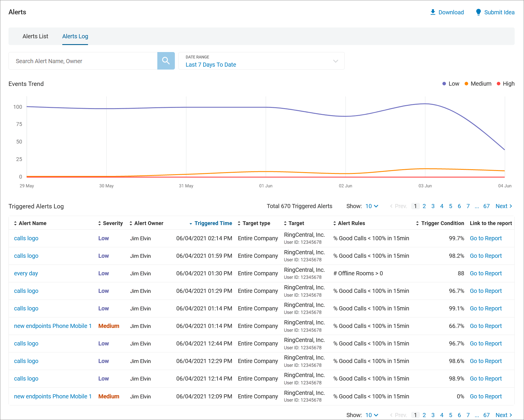Toggle the High series in the chart legend
This screenshot has height=420, width=524.
pyautogui.click(x=505, y=84)
